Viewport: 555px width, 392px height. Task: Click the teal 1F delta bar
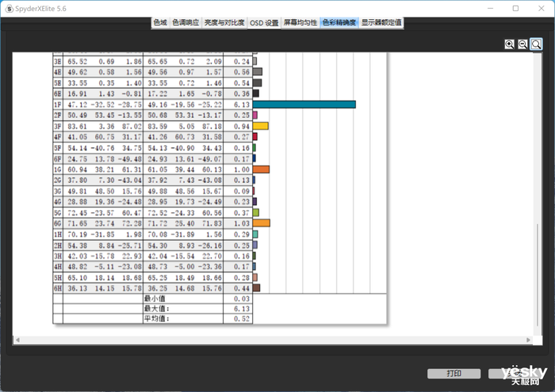click(304, 105)
